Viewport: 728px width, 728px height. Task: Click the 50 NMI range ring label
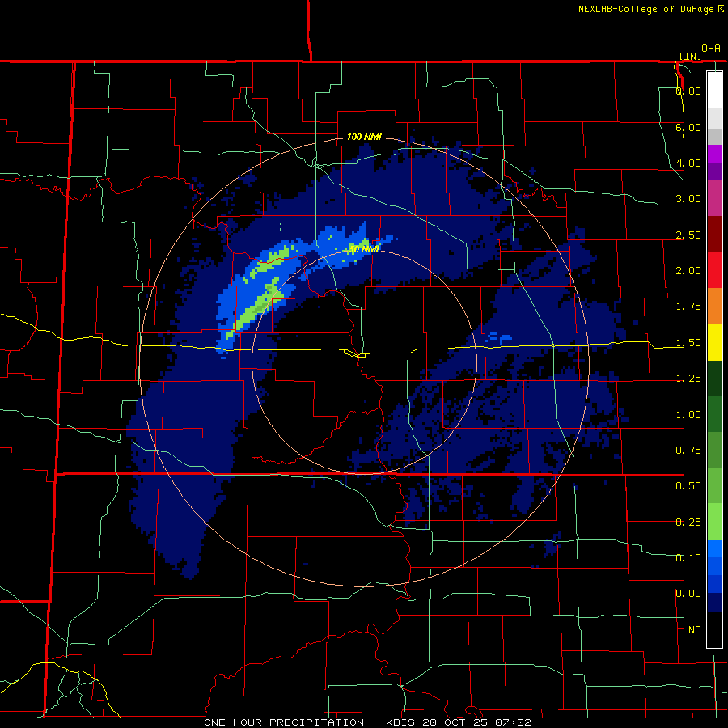click(364, 249)
